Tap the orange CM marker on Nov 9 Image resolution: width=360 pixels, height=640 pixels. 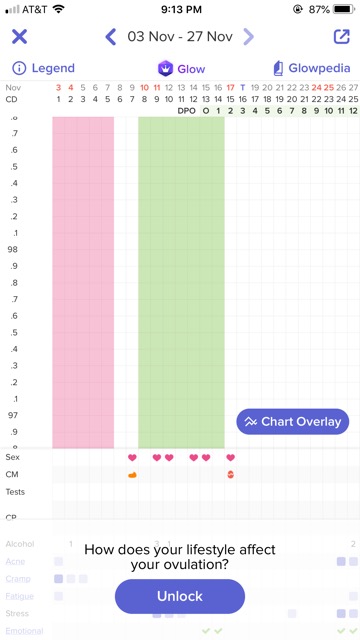click(132, 475)
